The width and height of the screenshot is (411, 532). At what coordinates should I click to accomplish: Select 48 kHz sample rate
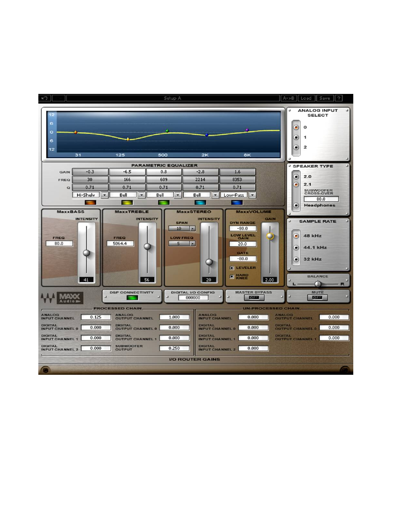(296, 236)
